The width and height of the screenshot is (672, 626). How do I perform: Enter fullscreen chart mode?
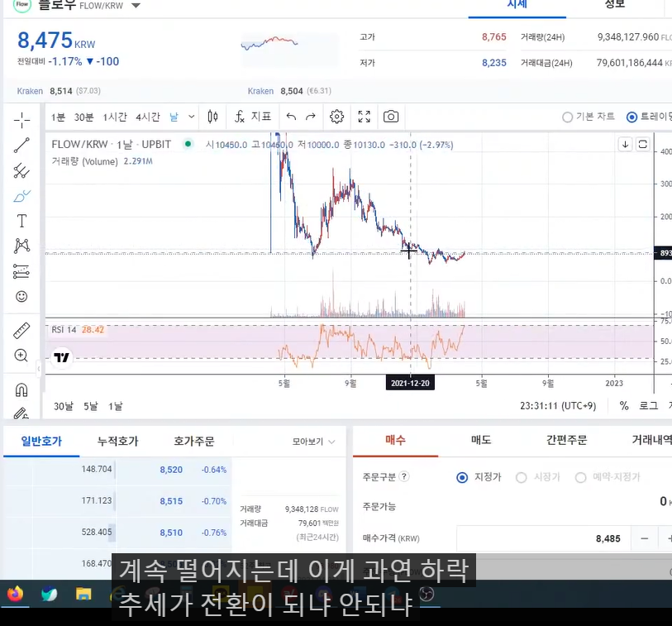point(365,117)
